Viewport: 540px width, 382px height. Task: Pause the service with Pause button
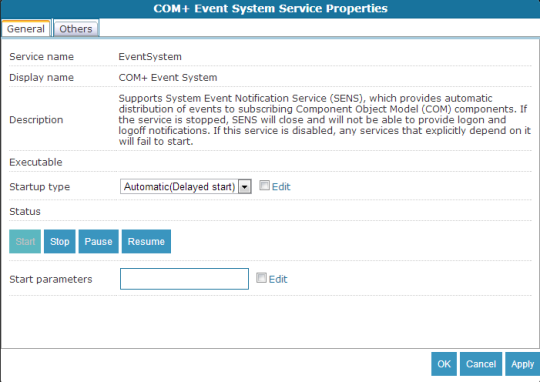[x=98, y=241]
